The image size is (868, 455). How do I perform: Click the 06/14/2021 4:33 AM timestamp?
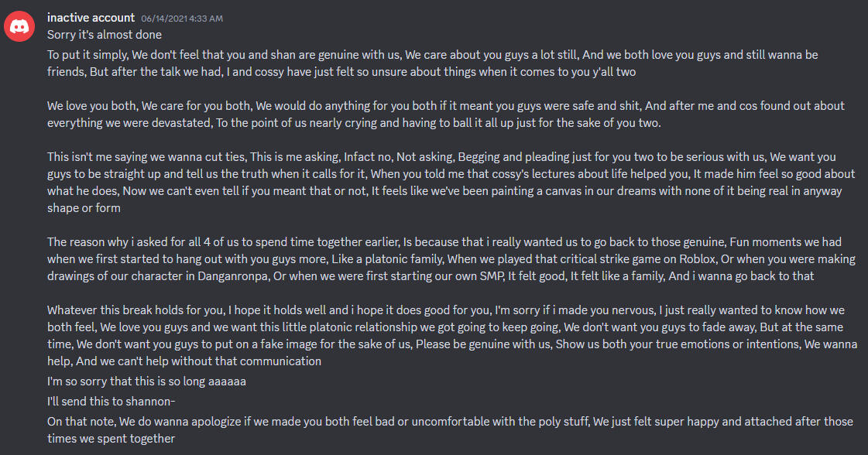click(182, 19)
